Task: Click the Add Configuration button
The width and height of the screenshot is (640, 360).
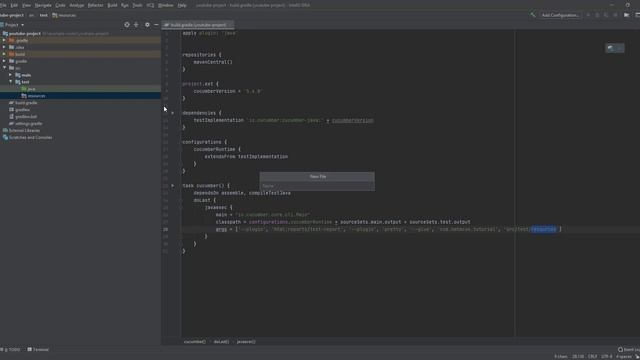Action: (560, 15)
